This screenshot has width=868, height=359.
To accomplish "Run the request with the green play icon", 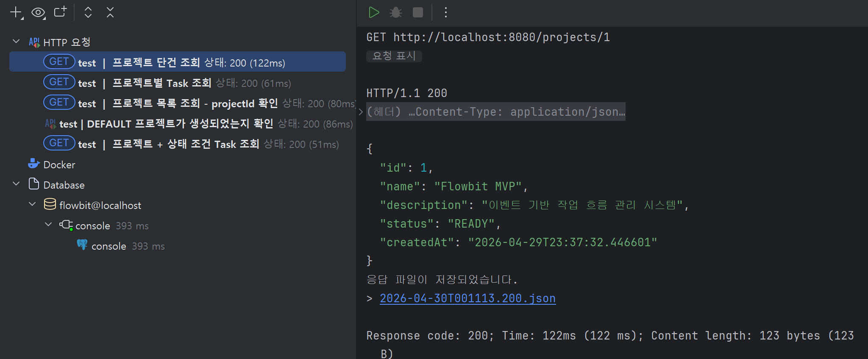I will pos(374,12).
